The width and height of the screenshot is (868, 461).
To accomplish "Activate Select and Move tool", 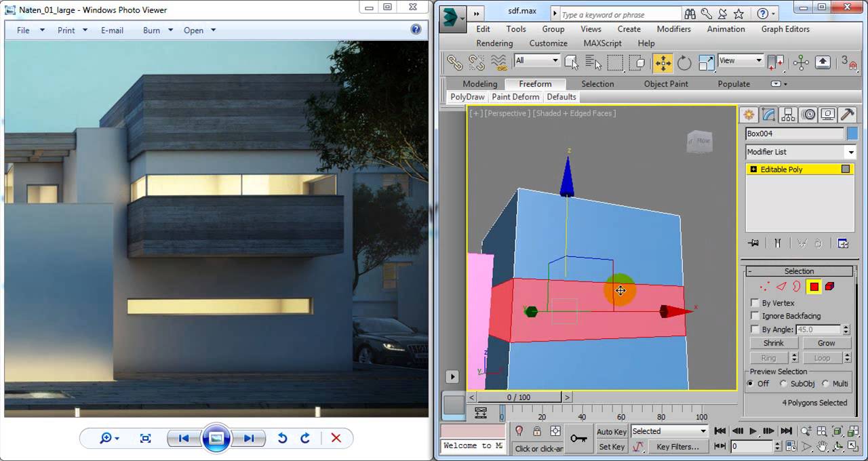I will [663, 62].
